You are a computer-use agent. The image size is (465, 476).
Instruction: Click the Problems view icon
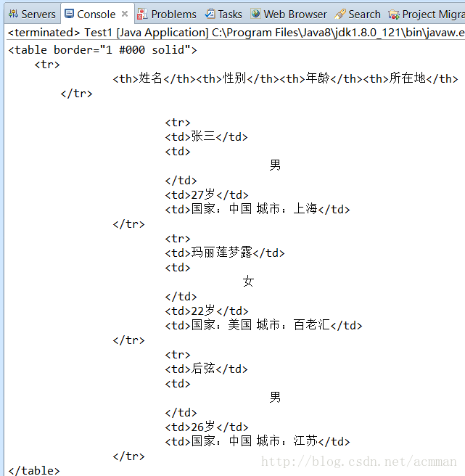(x=142, y=14)
